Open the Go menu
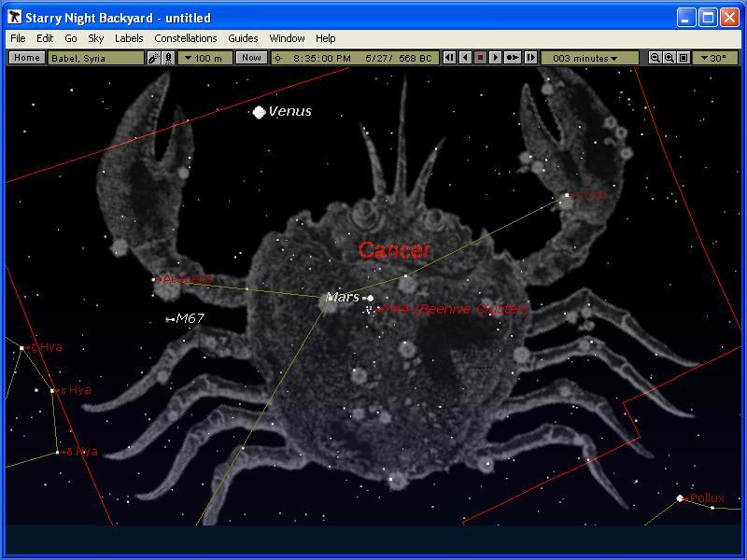 71,38
